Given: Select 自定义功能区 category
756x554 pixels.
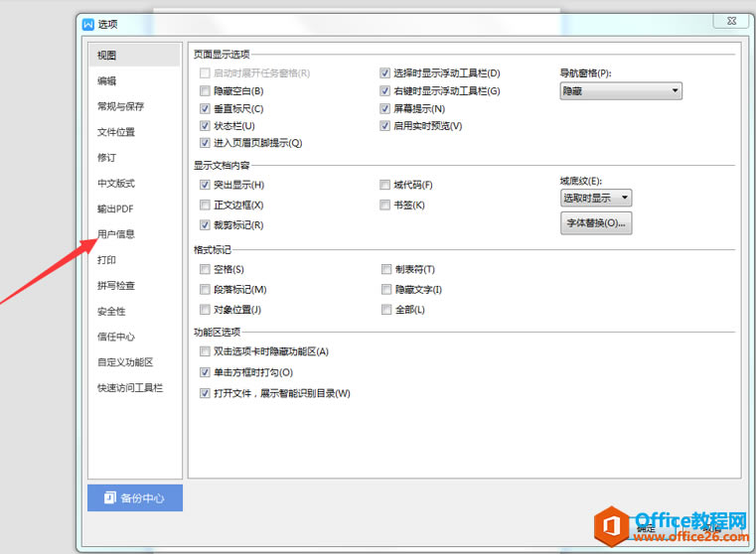Looking at the screenshot, I should click(125, 362).
